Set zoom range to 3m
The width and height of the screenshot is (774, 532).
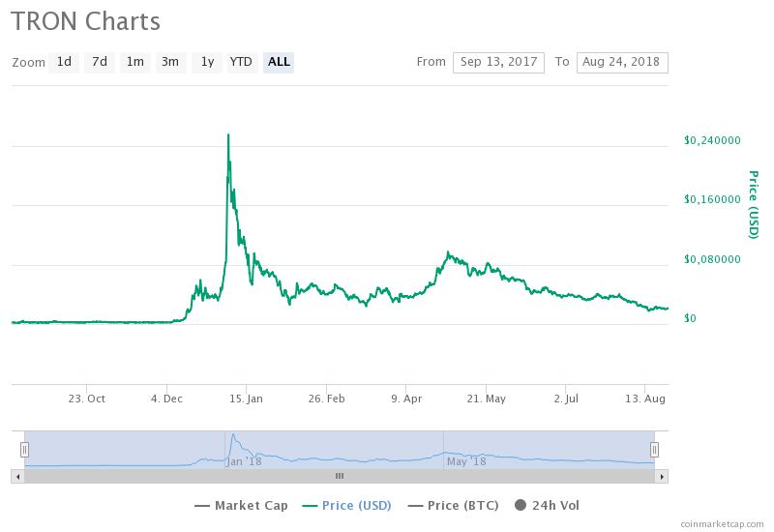click(x=171, y=62)
